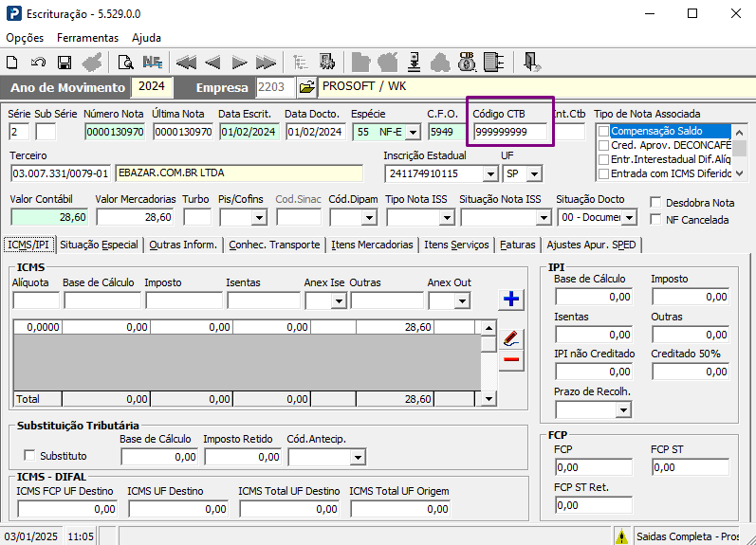
Task: Switch to the Itens Mercadorias tab
Action: (372, 245)
